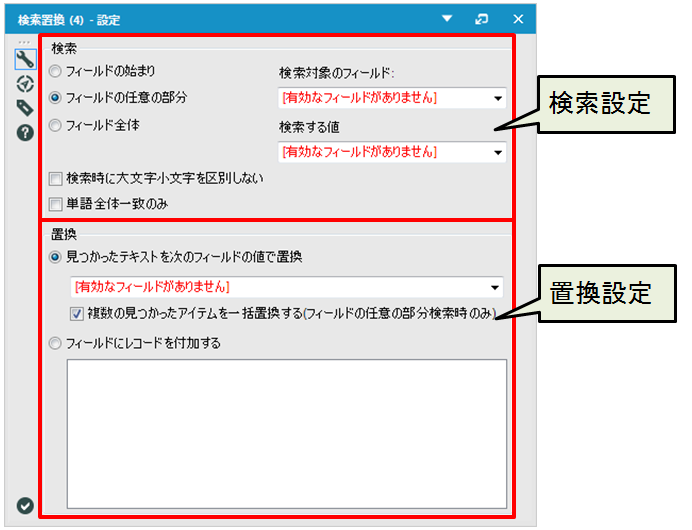
Task: Select フィールドにレコードを付加する radio button
Action: 55,343
